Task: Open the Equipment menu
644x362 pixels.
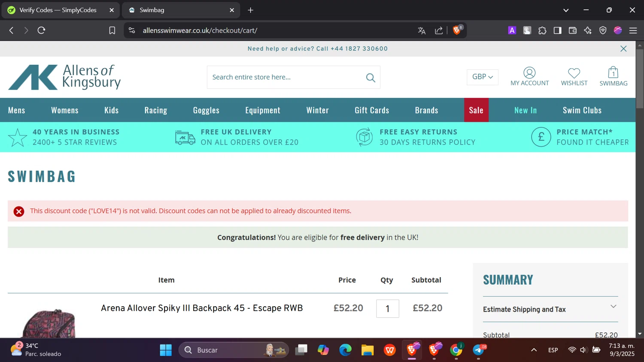Action: (263, 110)
